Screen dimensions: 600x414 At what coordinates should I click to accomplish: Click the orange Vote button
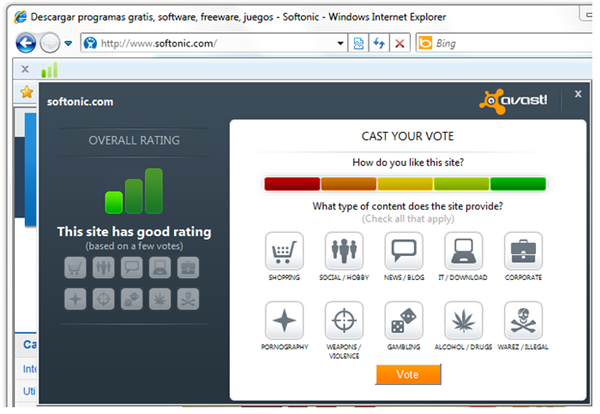[408, 374]
